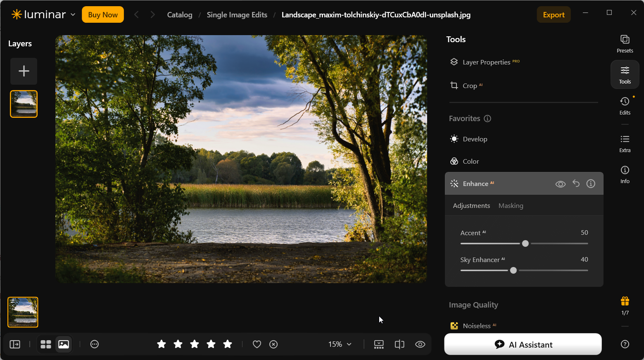Image resolution: width=644 pixels, height=360 pixels.
Task: Open the more options ellipsis icon
Action: coord(95,344)
